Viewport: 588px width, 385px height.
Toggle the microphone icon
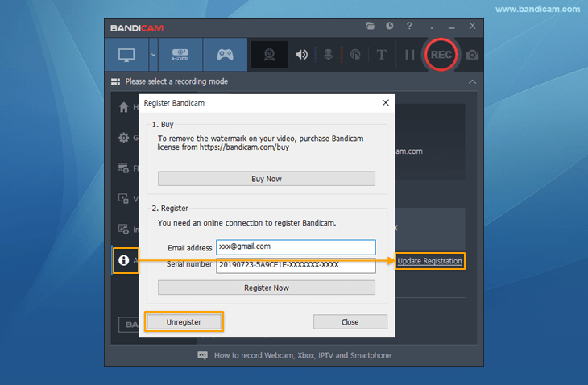[x=328, y=55]
